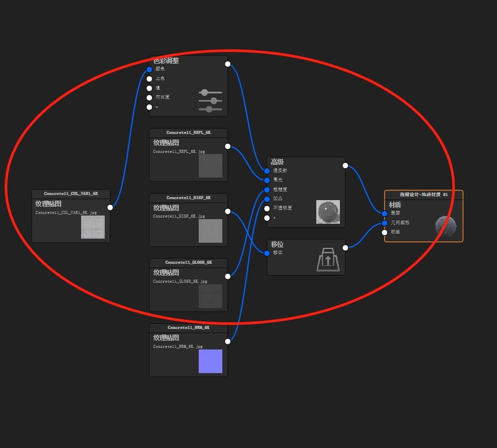Click the material ball preview on 材质 node

[445, 226]
